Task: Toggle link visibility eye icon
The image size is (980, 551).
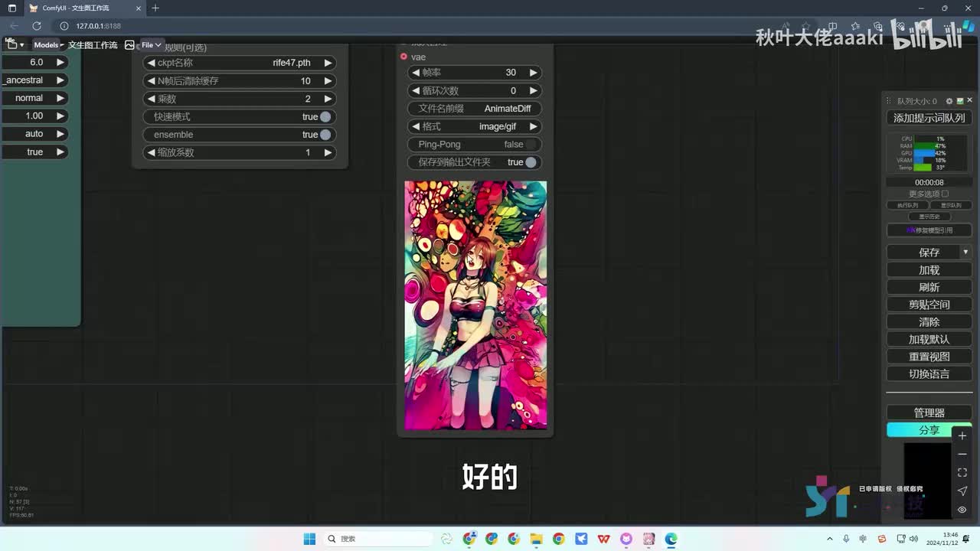Action: tap(962, 509)
